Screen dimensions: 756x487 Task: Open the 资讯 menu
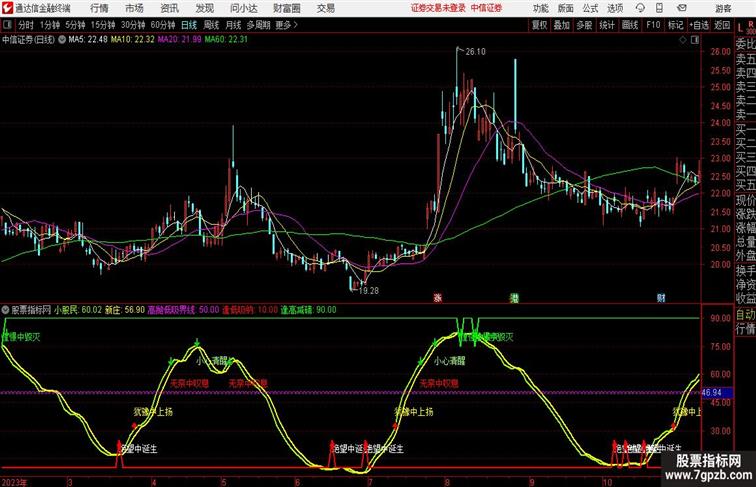click(169, 8)
